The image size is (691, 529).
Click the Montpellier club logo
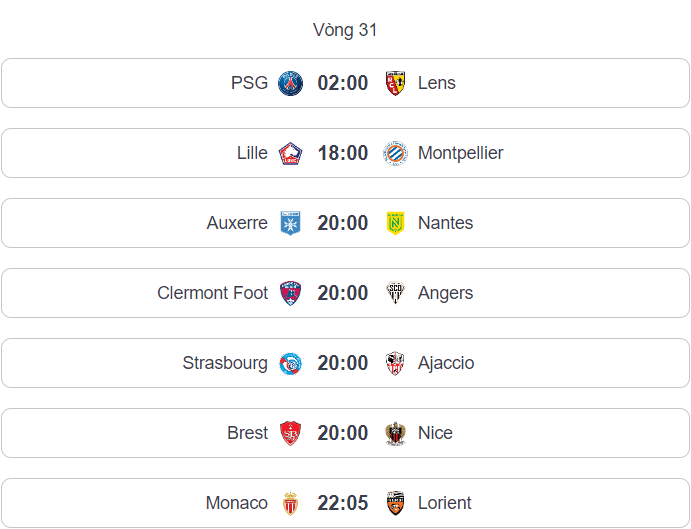pos(395,153)
